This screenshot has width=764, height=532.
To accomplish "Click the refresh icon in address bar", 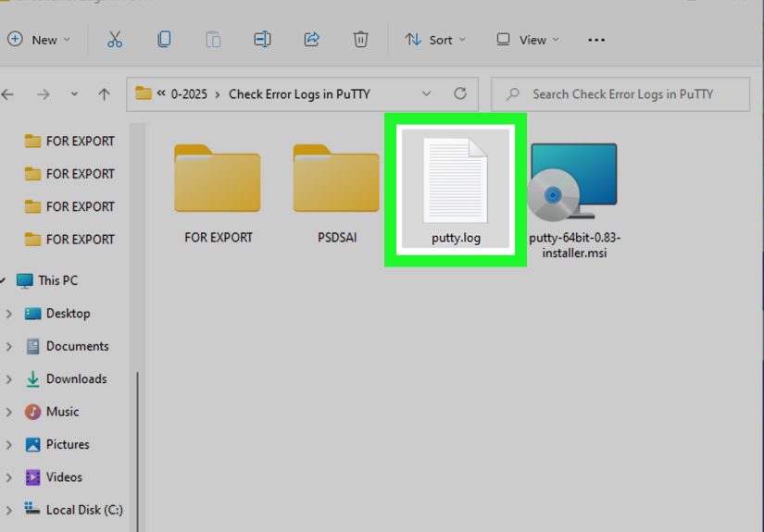I will click(x=460, y=93).
